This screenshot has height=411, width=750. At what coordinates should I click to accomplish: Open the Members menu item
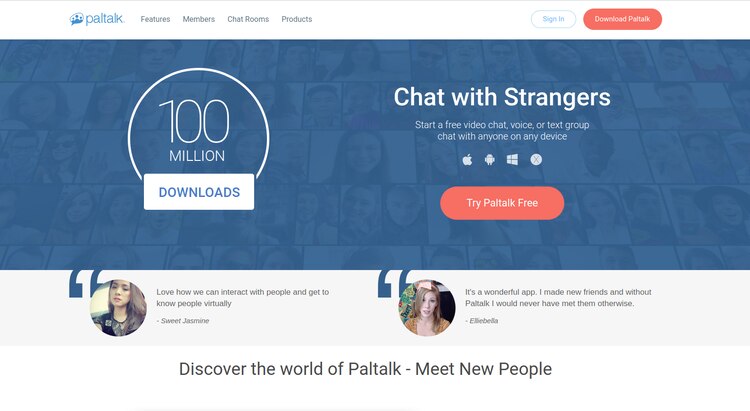(199, 19)
